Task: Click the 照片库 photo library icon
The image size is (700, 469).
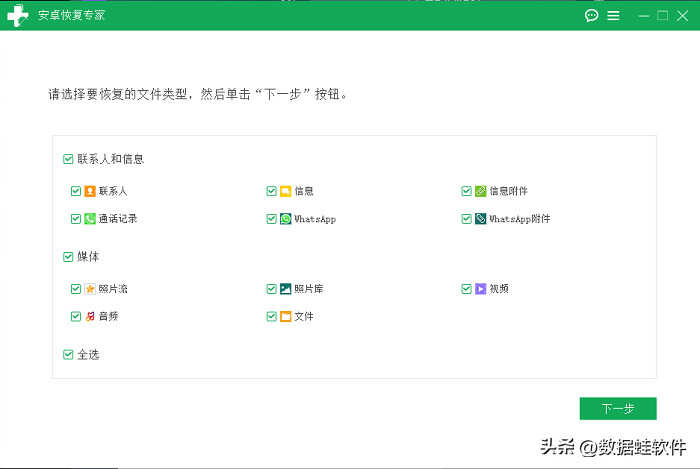Action: coord(285,289)
